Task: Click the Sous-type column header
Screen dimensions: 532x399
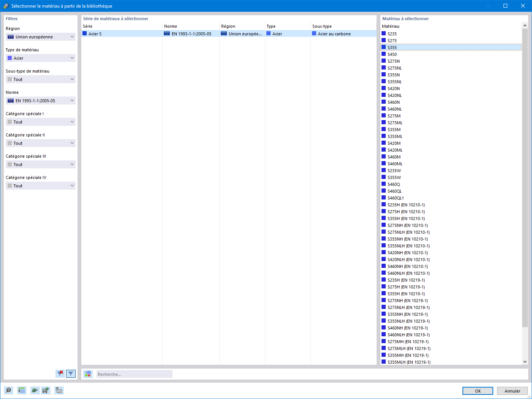Action: tap(344, 26)
